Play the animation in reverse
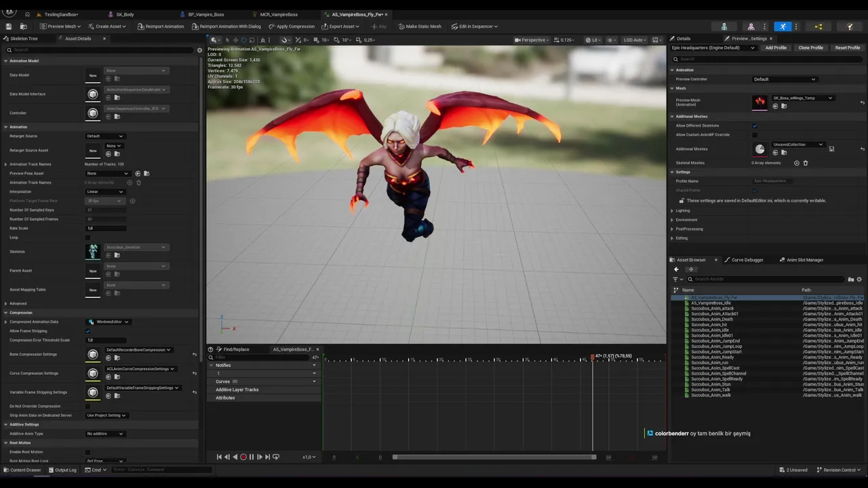 point(235,457)
